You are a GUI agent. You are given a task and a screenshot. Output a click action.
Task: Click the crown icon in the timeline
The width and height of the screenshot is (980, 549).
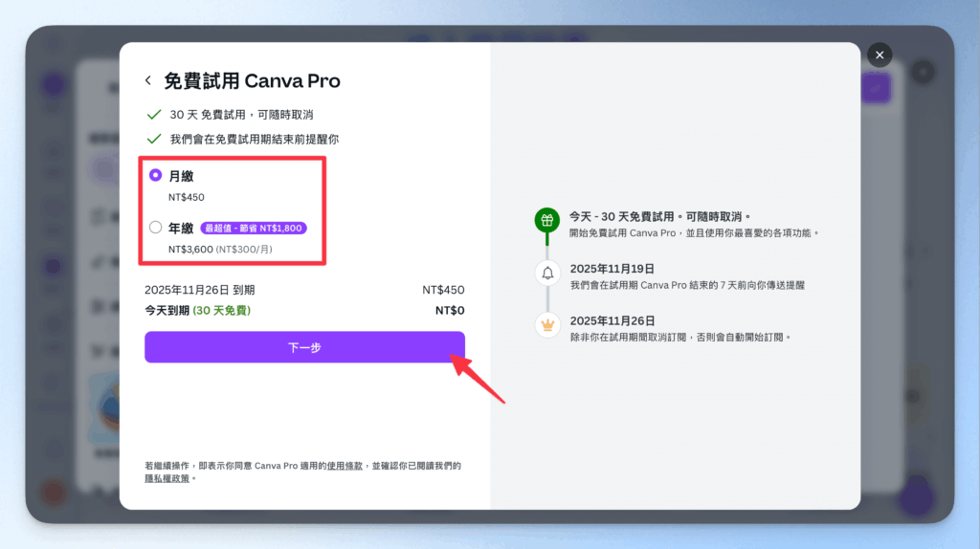[x=547, y=325]
